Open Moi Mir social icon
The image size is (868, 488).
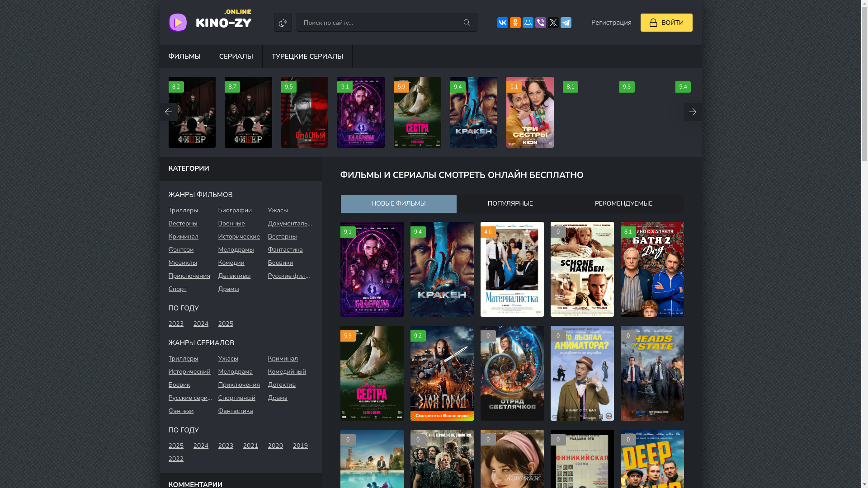[x=528, y=23]
